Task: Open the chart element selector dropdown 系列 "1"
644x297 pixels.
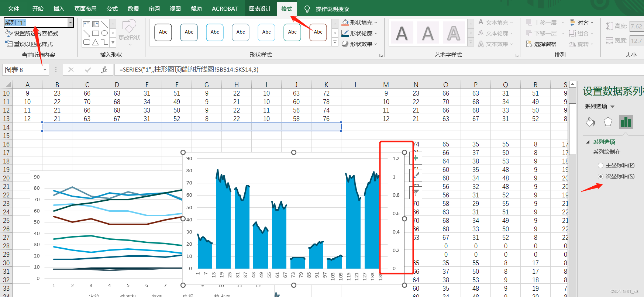Action: (70, 23)
